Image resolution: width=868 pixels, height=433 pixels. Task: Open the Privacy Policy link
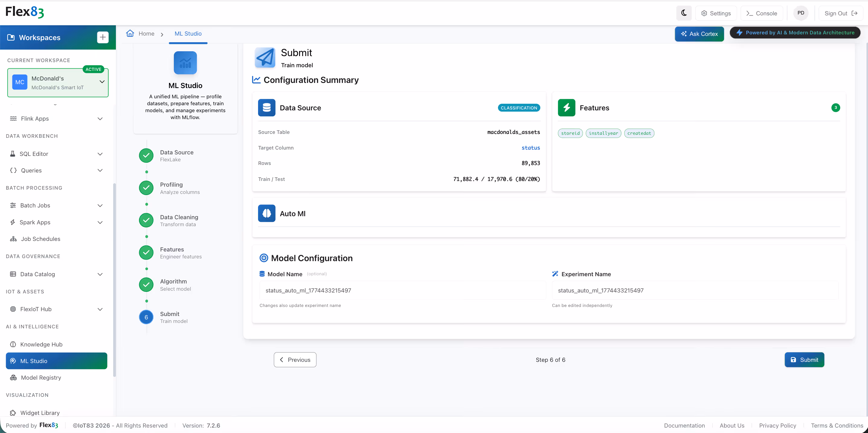[x=777, y=425]
